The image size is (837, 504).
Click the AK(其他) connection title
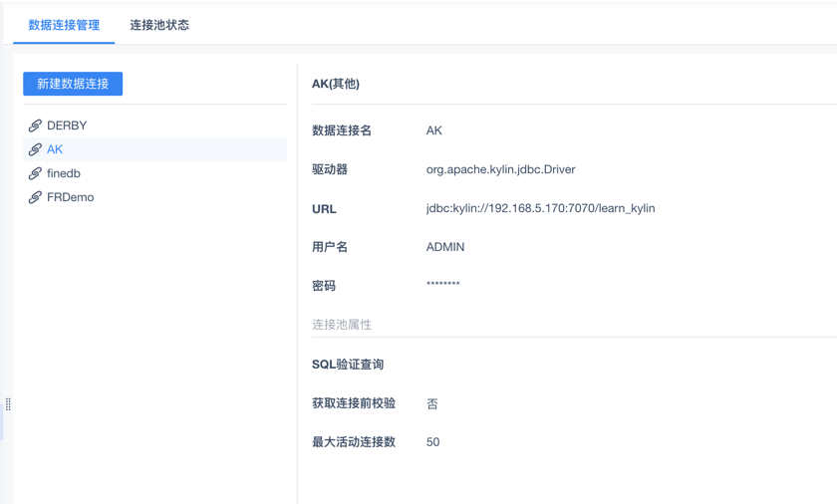tap(336, 84)
